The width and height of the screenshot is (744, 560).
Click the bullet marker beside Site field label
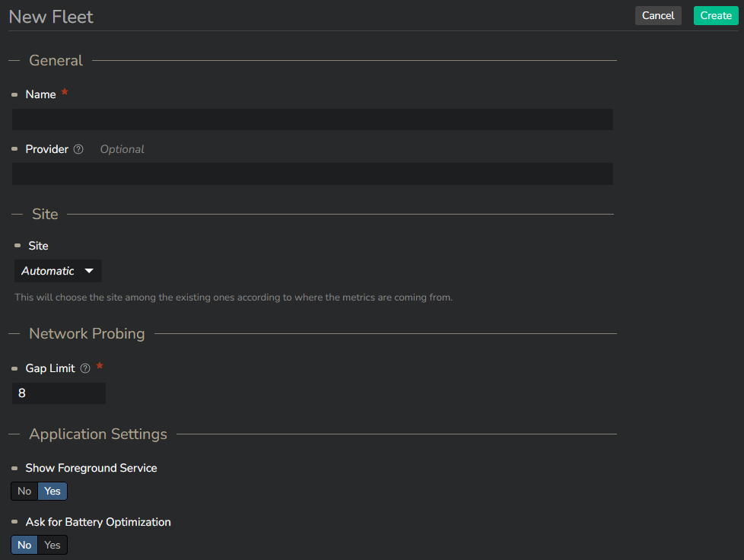pos(17,245)
